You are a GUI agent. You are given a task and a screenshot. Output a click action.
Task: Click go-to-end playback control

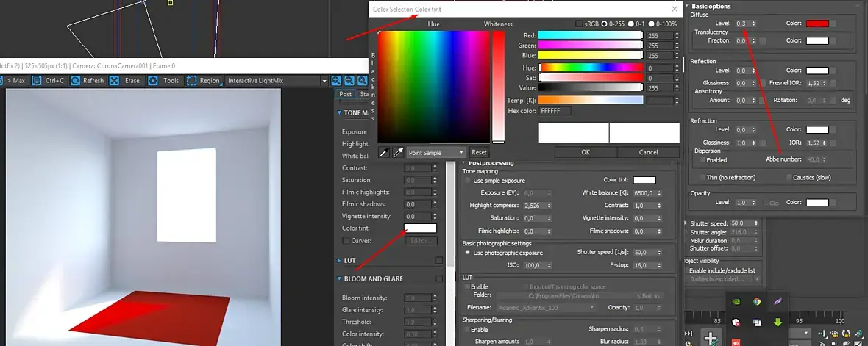pos(689,334)
